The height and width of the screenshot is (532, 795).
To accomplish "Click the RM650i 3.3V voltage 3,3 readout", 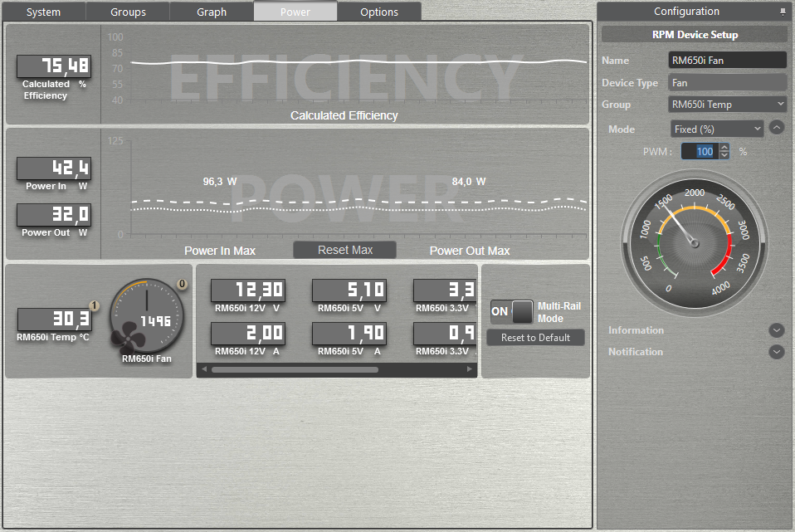I will [445, 290].
